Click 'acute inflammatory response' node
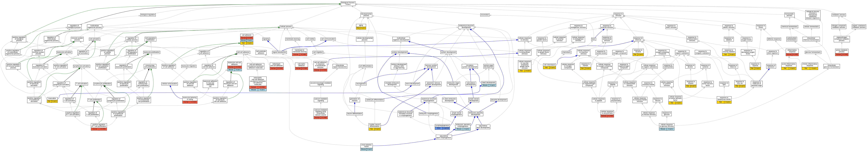The width and height of the screenshot is (868, 152). pos(789,66)
